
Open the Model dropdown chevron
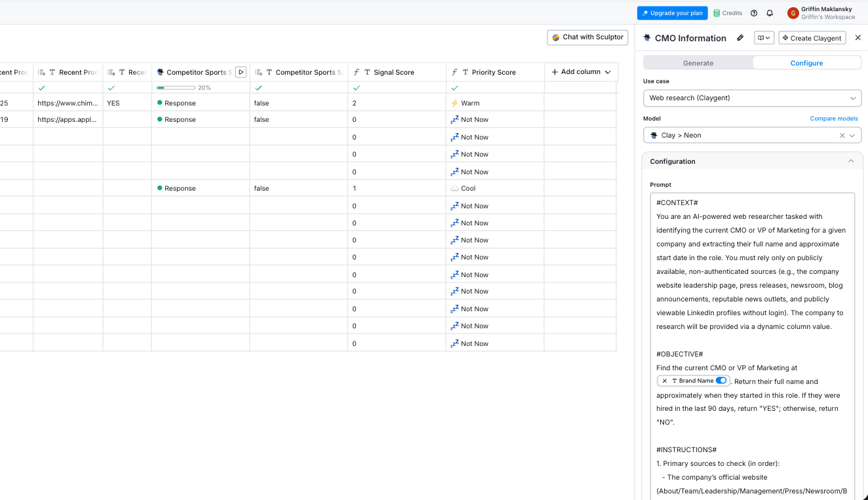[852, 135]
